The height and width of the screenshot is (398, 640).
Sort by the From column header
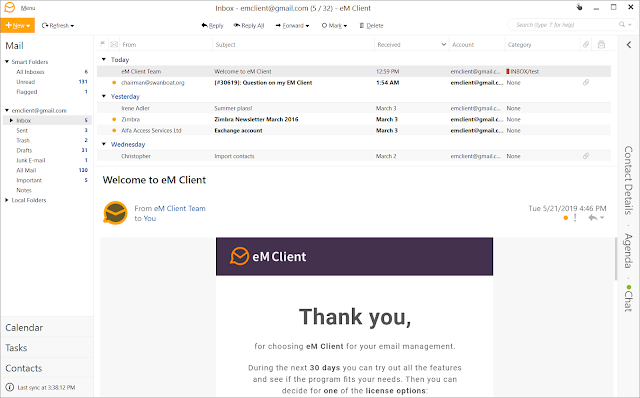point(129,44)
